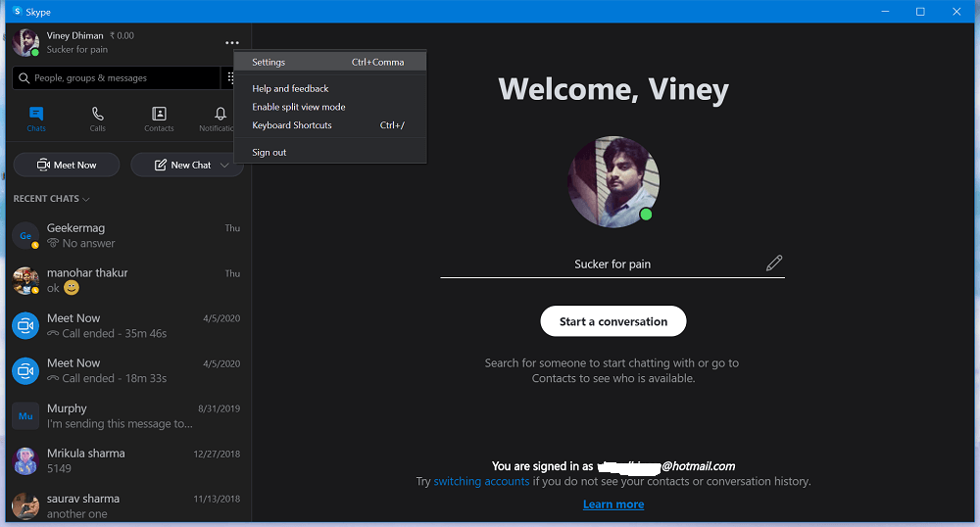Select Settings from the menu

pos(330,62)
